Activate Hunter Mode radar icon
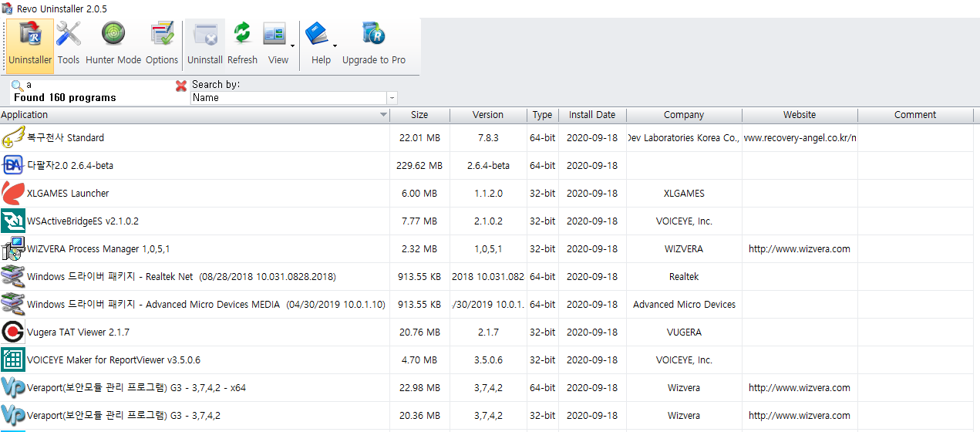The width and height of the screenshot is (980, 432). click(113, 35)
